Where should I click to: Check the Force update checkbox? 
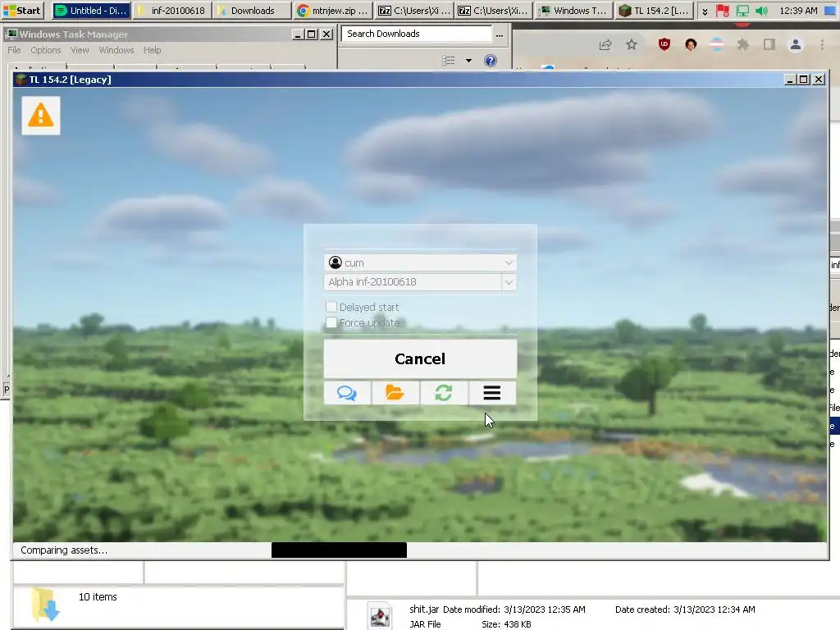click(331, 322)
